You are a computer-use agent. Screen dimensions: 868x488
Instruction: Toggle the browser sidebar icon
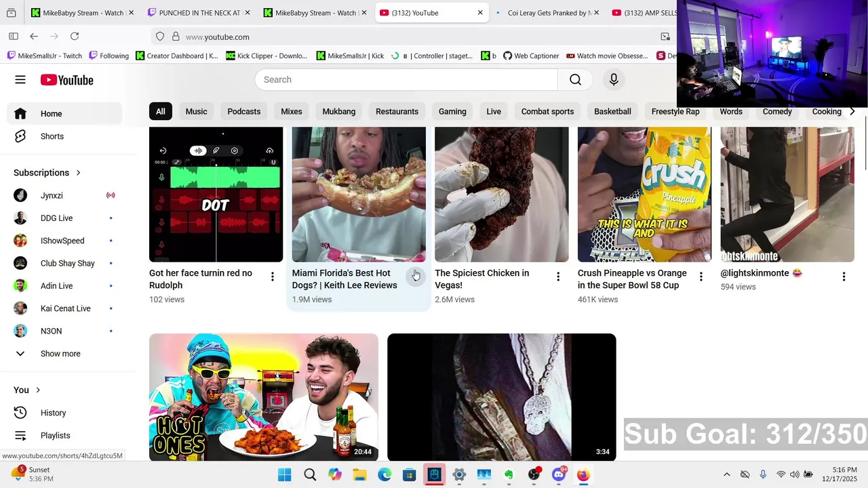[14, 37]
